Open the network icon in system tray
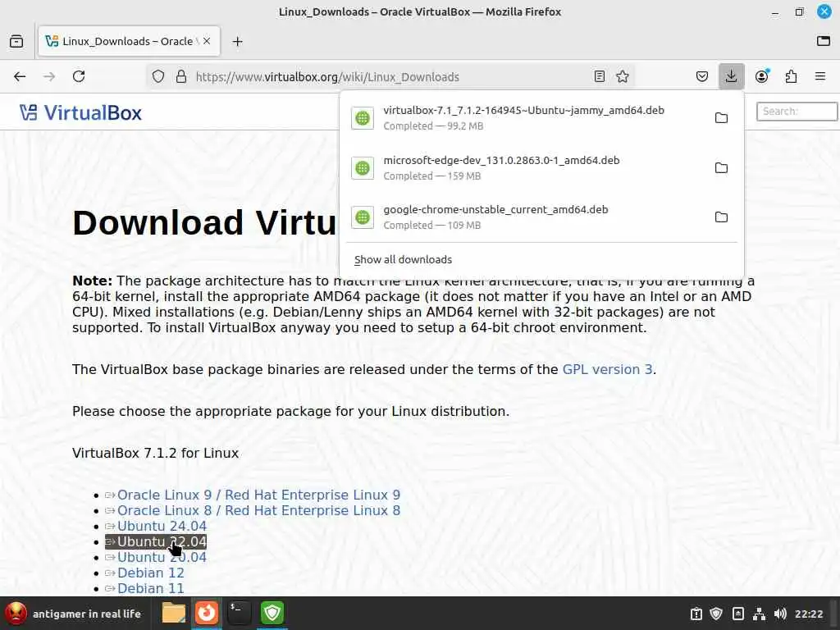The image size is (840, 630). pyautogui.click(x=759, y=614)
